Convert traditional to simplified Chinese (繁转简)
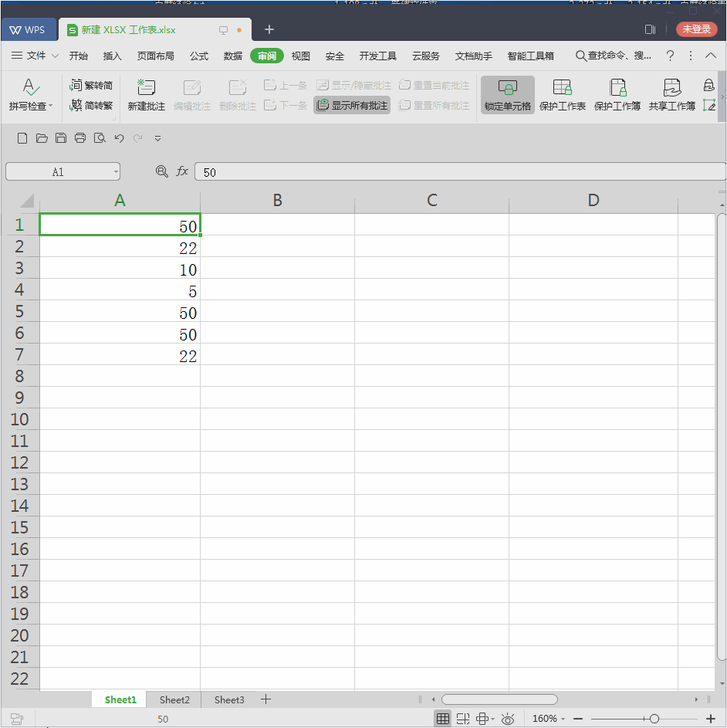727x728 pixels. coord(91,86)
